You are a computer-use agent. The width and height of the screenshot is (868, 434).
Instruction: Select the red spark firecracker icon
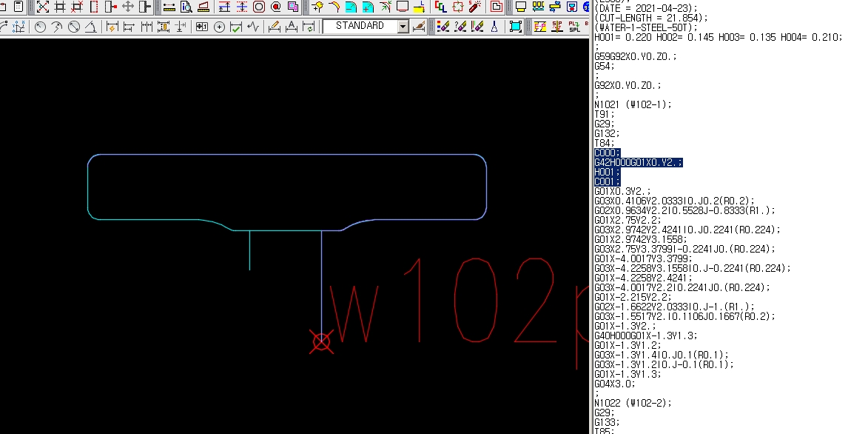point(475,7)
